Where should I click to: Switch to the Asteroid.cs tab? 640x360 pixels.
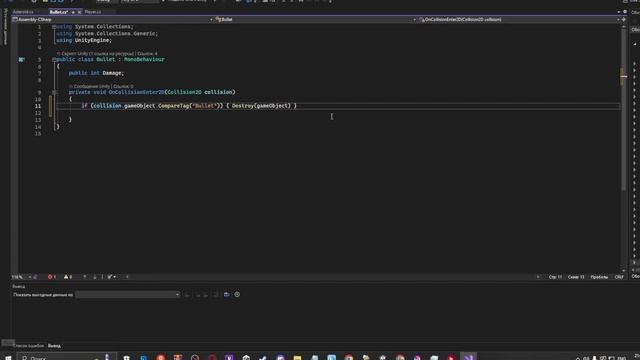(x=23, y=12)
